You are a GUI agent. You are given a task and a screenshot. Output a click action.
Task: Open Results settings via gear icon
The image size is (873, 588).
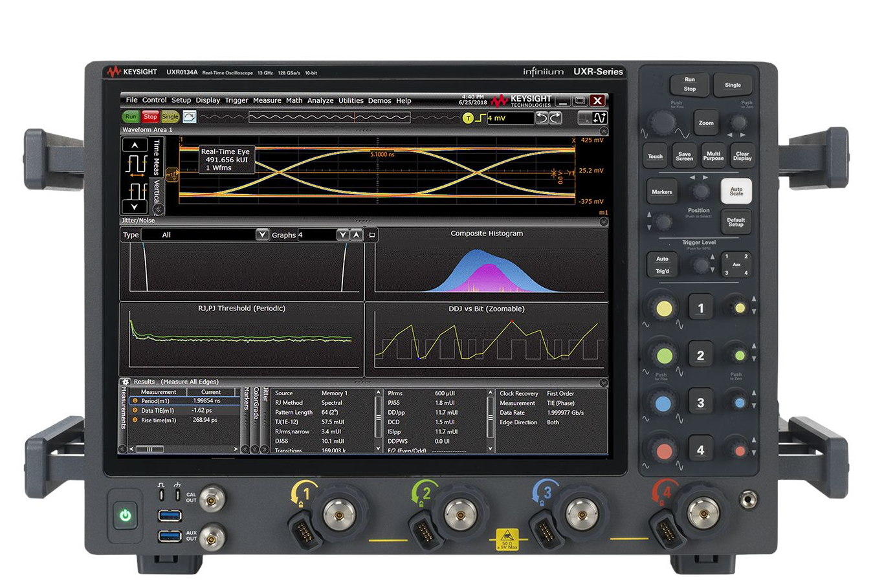tap(126, 382)
